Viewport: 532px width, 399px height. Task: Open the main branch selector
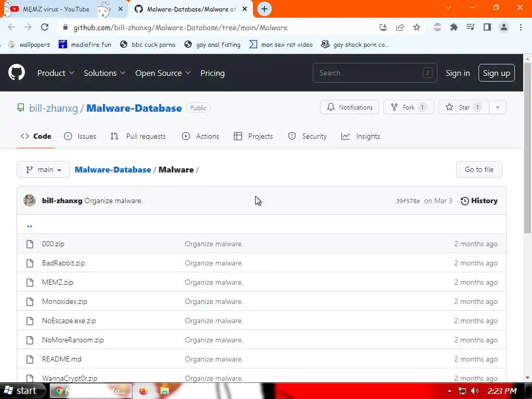point(44,169)
